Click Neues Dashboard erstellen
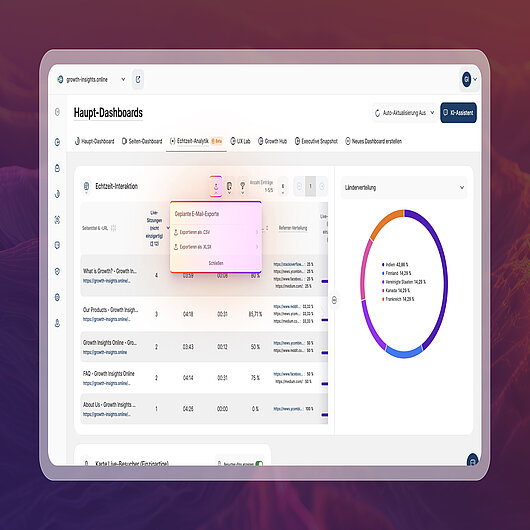This screenshot has height=530, width=530. tap(374, 141)
